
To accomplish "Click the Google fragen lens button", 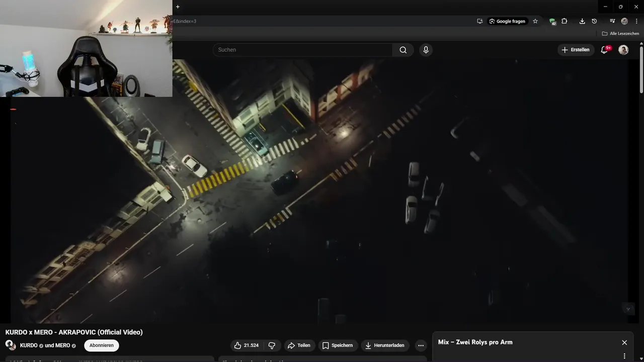I will tap(507, 21).
